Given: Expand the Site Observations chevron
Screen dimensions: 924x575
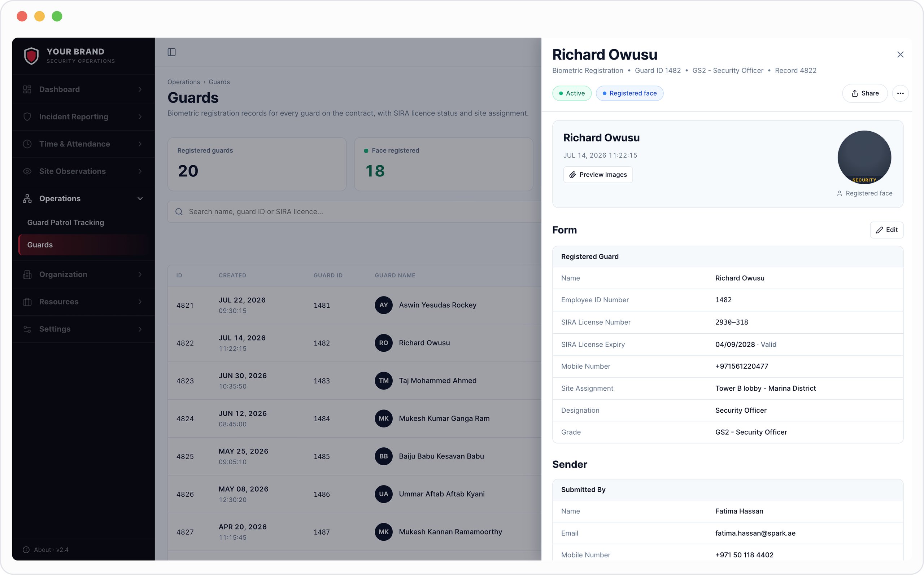Looking at the screenshot, I should pos(140,171).
